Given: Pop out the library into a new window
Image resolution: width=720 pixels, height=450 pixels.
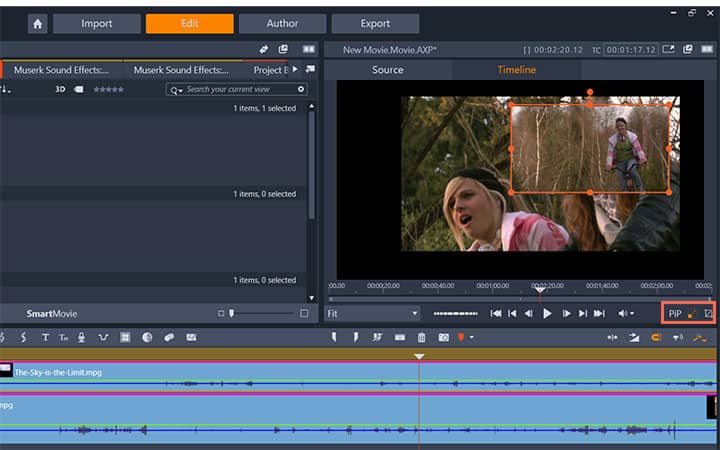Looking at the screenshot, I should tap(283, 49).
